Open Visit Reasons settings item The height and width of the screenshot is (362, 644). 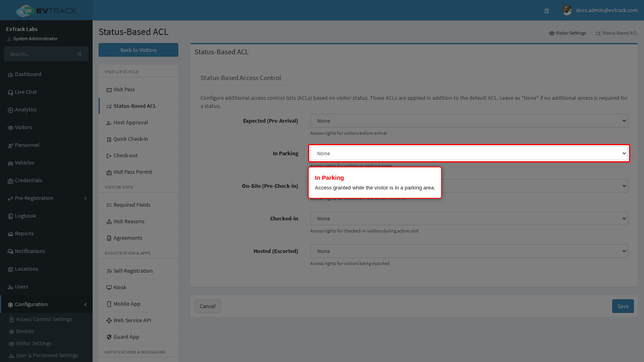pyautogui.click(x=138, y=221)
